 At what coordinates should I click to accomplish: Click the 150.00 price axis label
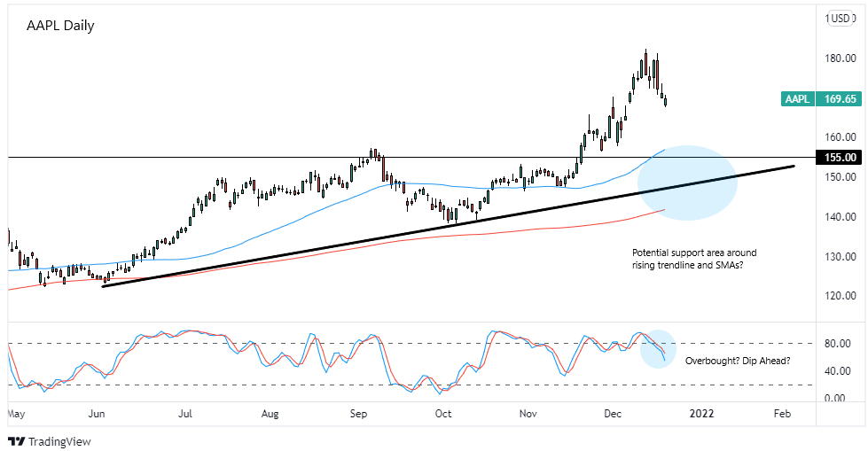(x=841, y=177)
